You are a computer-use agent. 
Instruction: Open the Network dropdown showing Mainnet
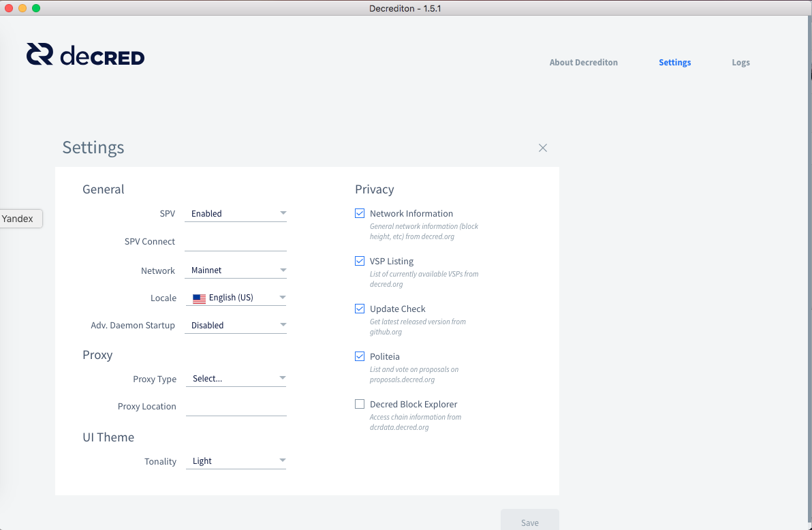pyautogui.click(x=236, y=270)
